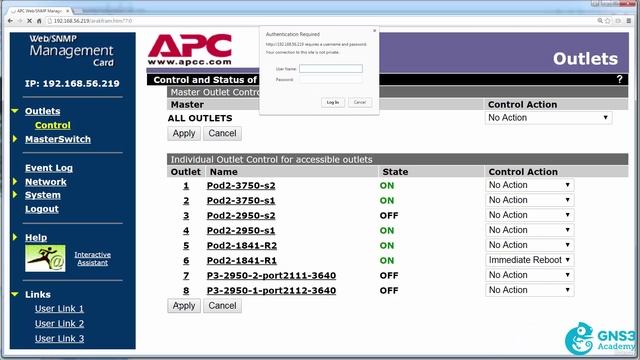Close the APC Web/SNMP browser tab
This screenshot has width=640, height=360.
click(x=67, y=11)
